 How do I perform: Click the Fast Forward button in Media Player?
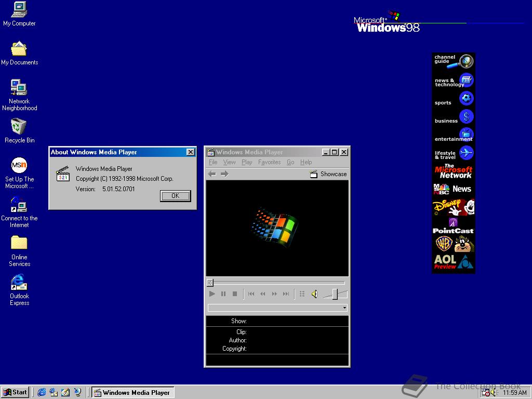(x=274, y=294)
